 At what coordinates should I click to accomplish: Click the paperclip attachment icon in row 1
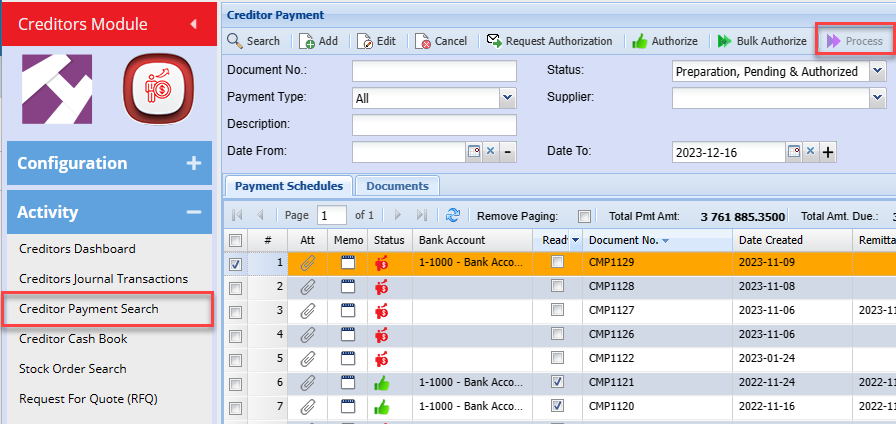click(x=308, y=264)
